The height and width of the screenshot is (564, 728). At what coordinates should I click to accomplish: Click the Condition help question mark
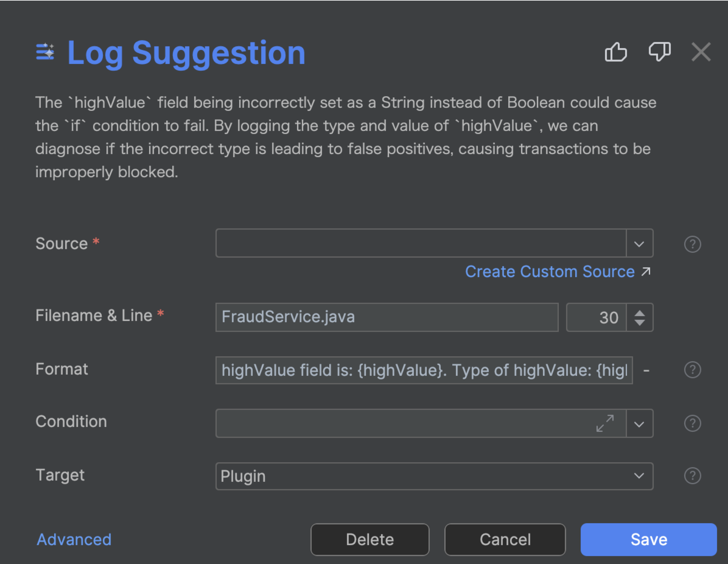pyautogui.click(x=692, y=423)
